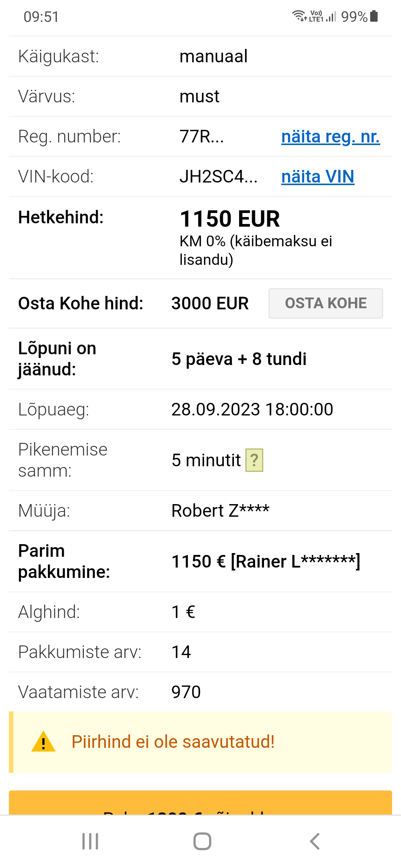Tap the Wi-Fi signal icon
Image resolution: width=401 pixels, height=868 pixels.
pyautogui.click(x=299, y=16)
